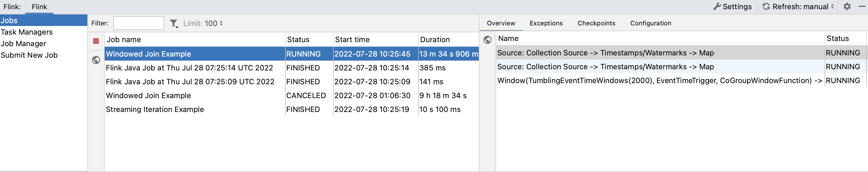The height and width of the screenshot is (172, 868).
Task: Select the Streaming Iteration Example job
Action: [x=155, y=109]
